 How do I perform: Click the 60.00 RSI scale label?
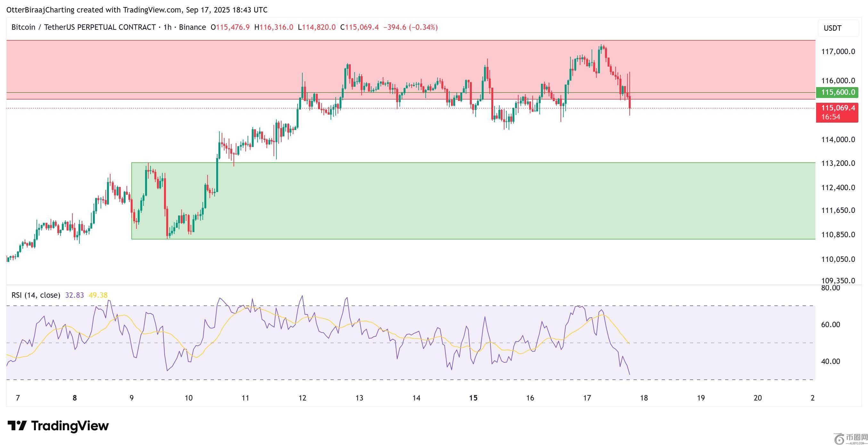pyautogui.click(x=830, y=325)
